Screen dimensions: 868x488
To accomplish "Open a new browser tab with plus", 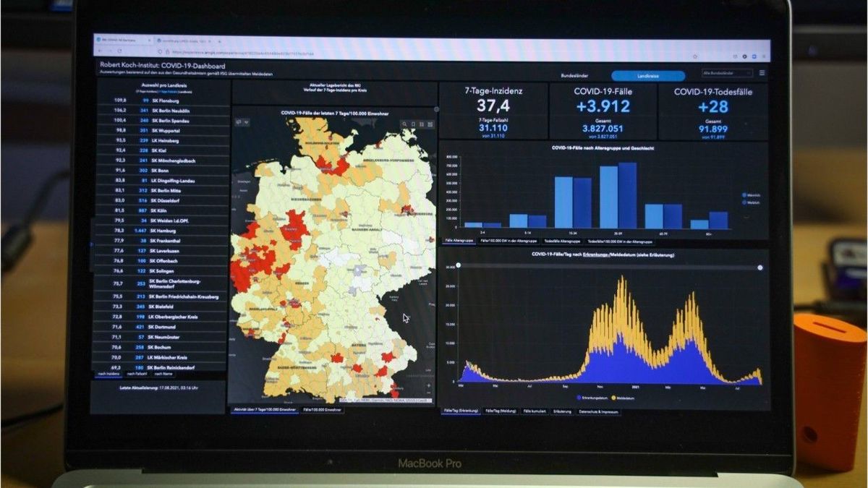I will [219, 41].
